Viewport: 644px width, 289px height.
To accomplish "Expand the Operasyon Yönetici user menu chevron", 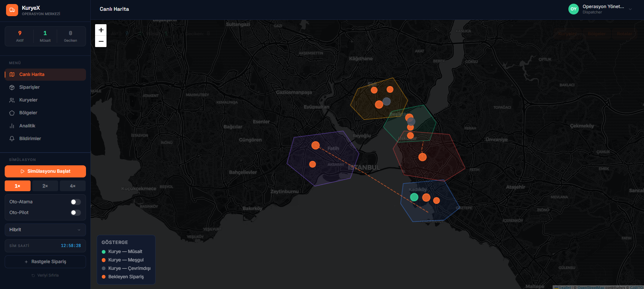I will point(630,9).
